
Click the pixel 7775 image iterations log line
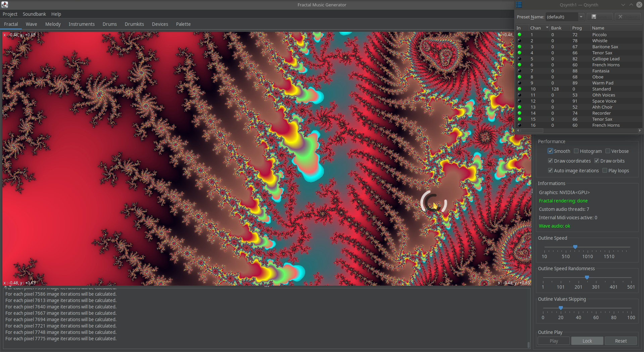click(x=61, y=339)
